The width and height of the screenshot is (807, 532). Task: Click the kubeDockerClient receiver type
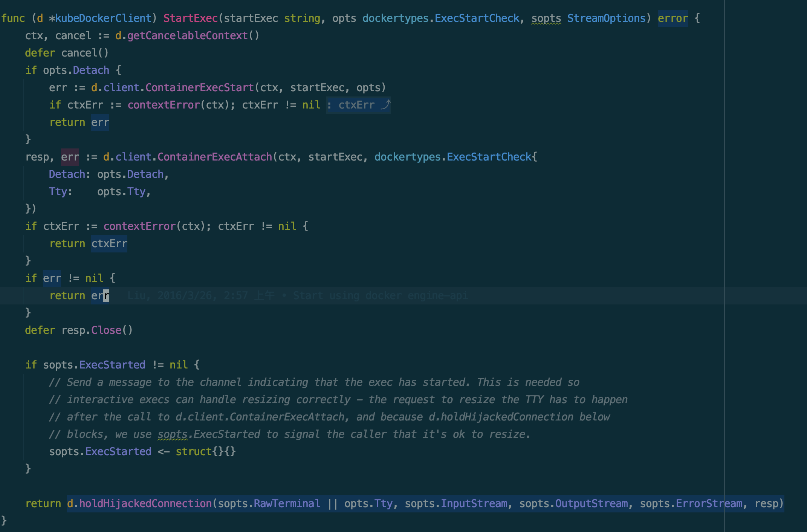pyautogui.click(x=103, y=18)
